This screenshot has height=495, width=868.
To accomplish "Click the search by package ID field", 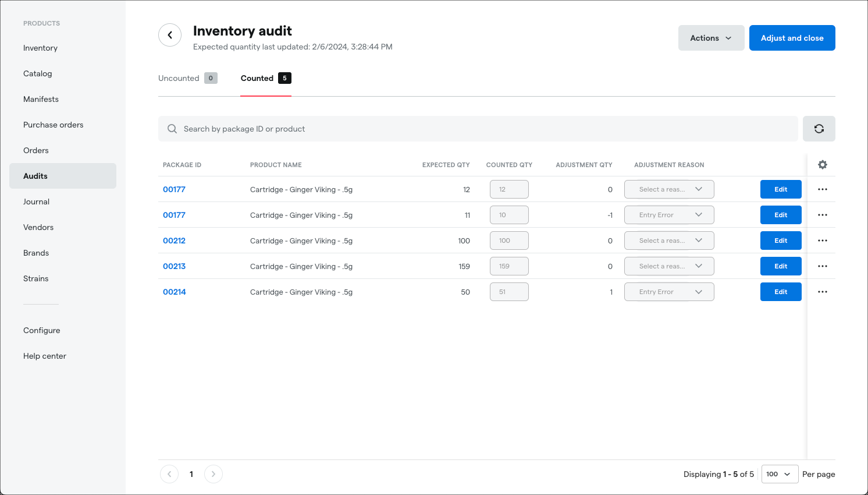I will [478, 129].
